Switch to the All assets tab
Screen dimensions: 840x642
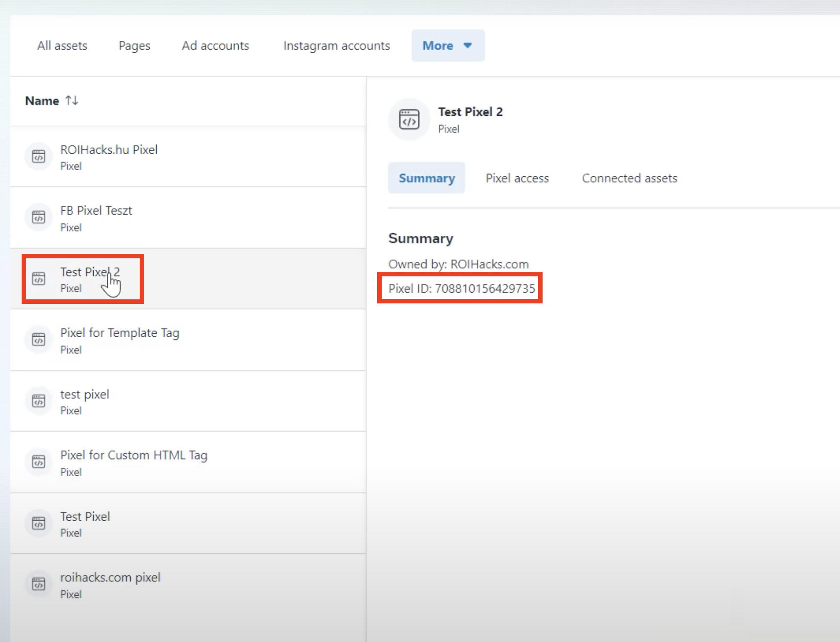click(x=62, y=46)
